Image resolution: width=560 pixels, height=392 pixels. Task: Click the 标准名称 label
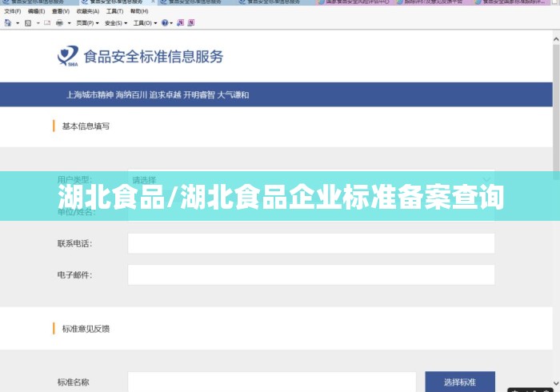(74, 382)
